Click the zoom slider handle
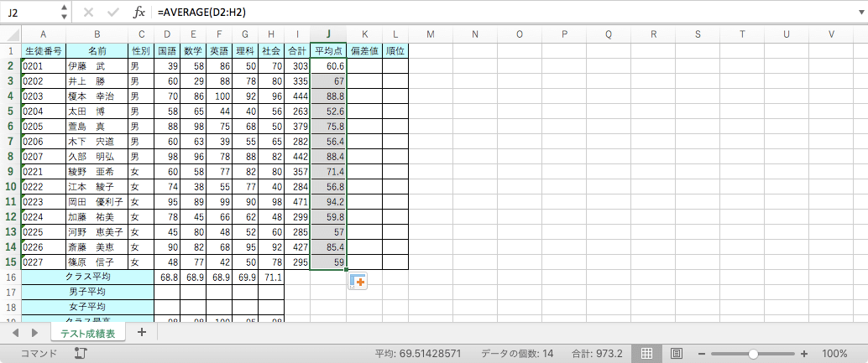The height and width of the screenshot is (363, 868). [x=753, y=354]
